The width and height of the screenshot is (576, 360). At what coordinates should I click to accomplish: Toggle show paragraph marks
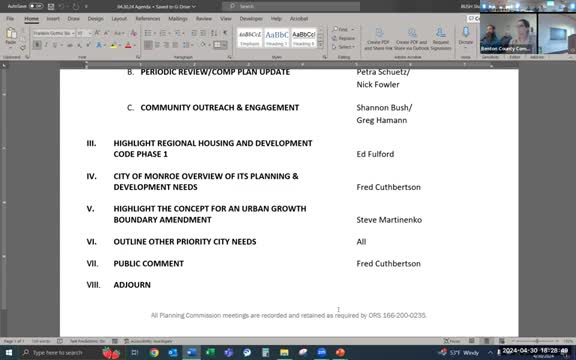pyautogui.click(x=225, y=33)
